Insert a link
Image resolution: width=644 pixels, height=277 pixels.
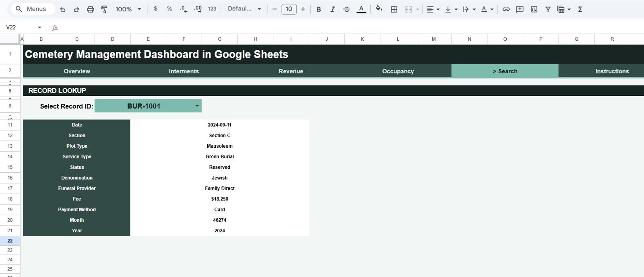506,9
